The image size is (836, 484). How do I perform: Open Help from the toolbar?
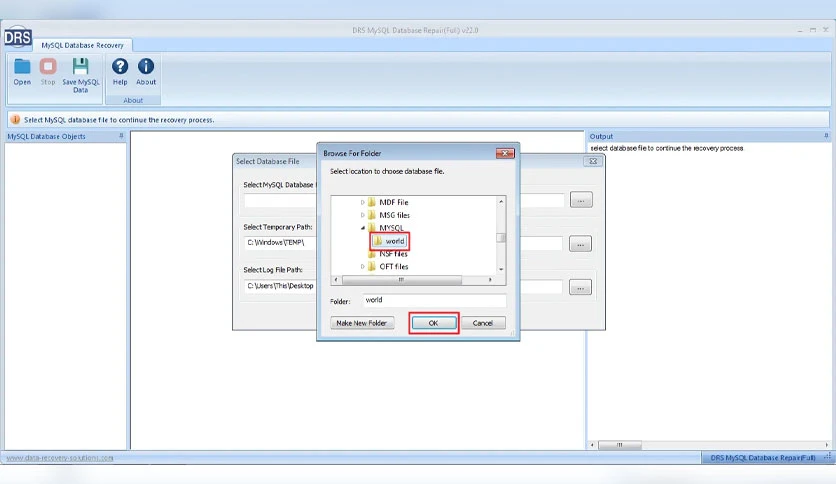click(x=120, y=72)
